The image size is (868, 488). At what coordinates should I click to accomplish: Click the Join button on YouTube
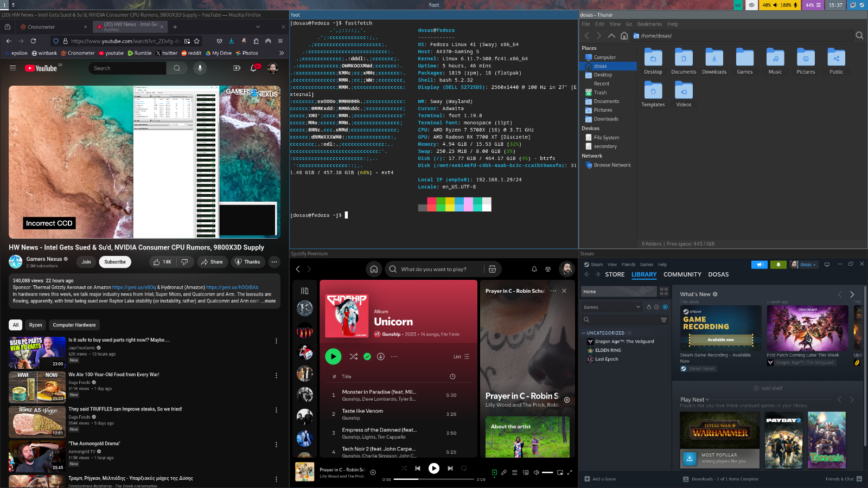pyautogui.click(x=86, y=262)
